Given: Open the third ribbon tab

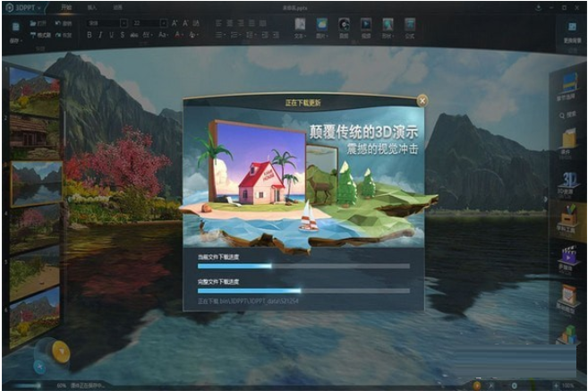Looking at the screenshot, I should point(117,7).
